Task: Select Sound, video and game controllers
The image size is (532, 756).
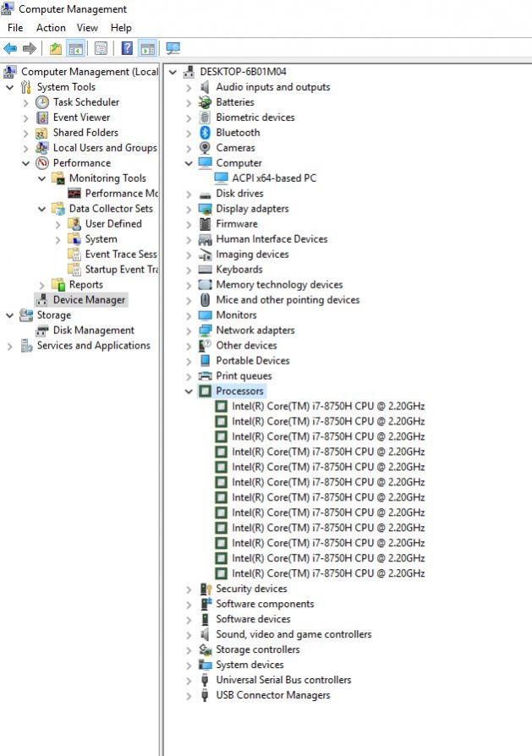Action: (293, 634)
